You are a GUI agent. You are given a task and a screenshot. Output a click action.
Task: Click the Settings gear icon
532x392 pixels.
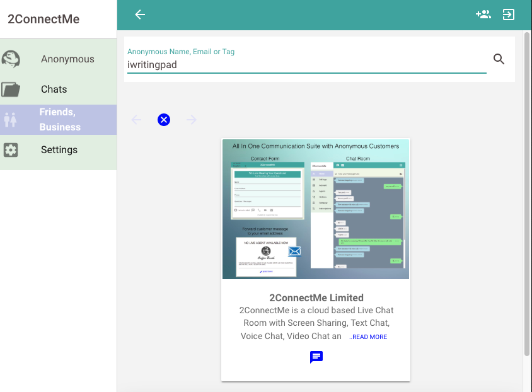(x=11, y=150)
